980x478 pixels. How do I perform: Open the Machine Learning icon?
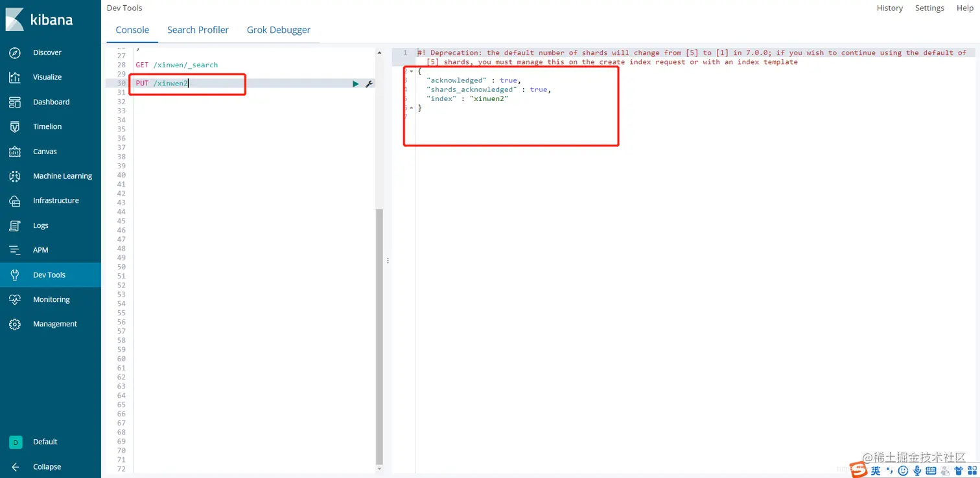15,176
